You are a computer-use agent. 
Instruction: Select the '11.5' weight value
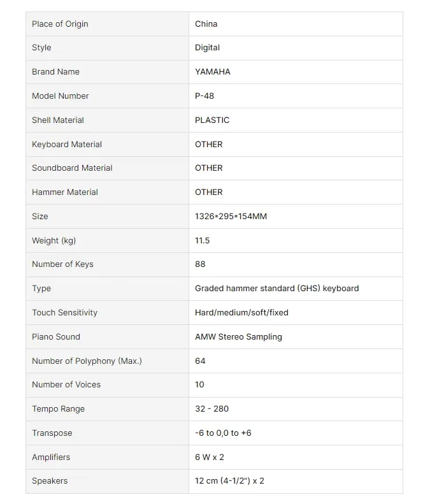[x=202, y=240]
